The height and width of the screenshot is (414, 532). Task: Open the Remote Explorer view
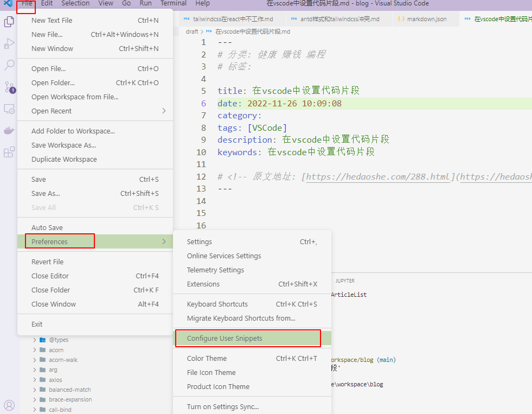pos(9,109)
